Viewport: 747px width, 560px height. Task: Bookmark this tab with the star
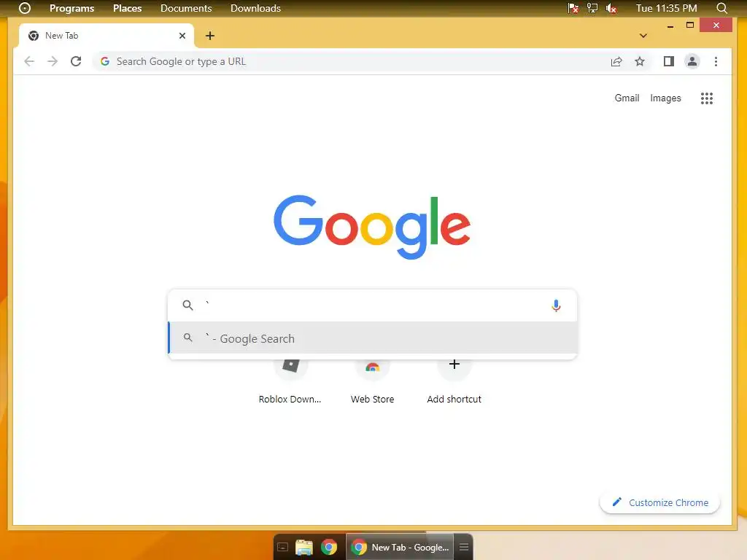pyautogui.click(x=640, y=61)
